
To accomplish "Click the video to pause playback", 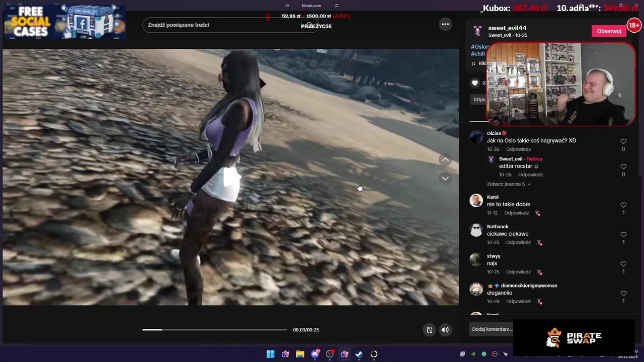I will (230, 177).
